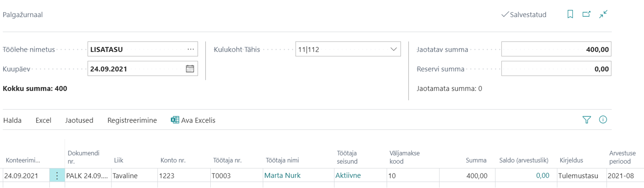Click the Jaotatav summa field
This screenshot has width=644, height=188.
[x=556, y=49]
